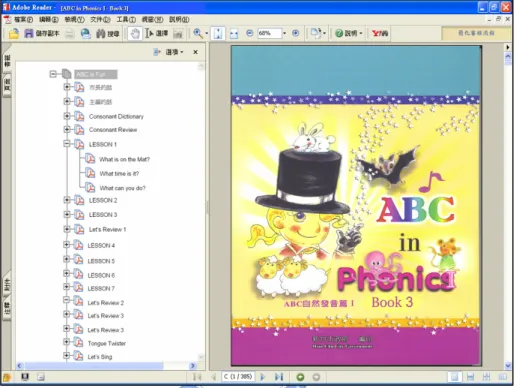Expand the LESSON 2 bookmark node

(x=67, y=200)
